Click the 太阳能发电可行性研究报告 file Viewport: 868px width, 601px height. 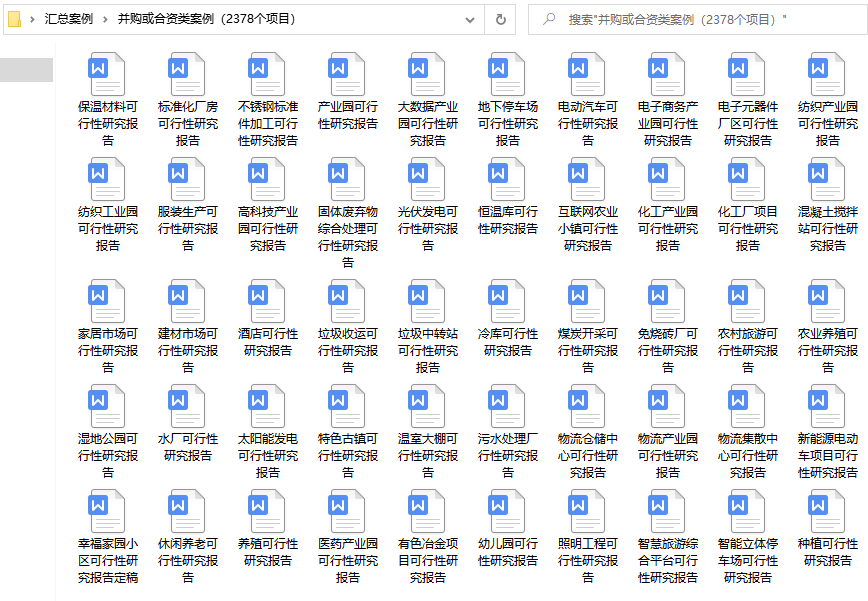(x=268, y=407)
